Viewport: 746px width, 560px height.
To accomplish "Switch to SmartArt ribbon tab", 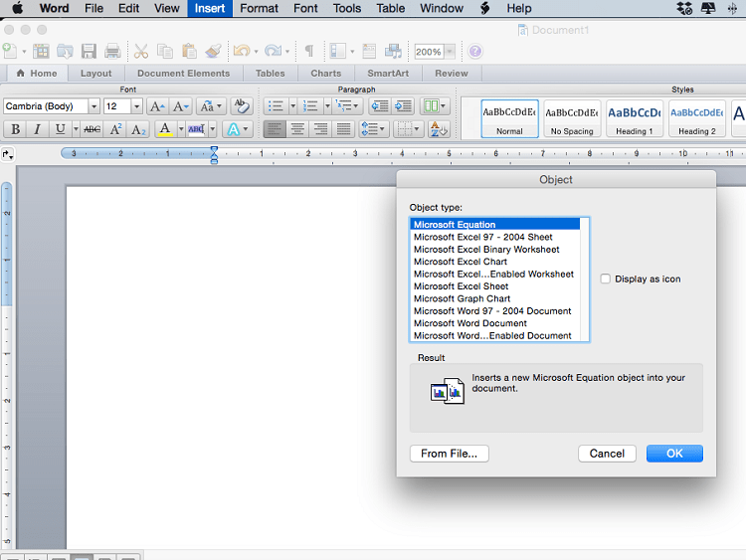I will [388, 74].
